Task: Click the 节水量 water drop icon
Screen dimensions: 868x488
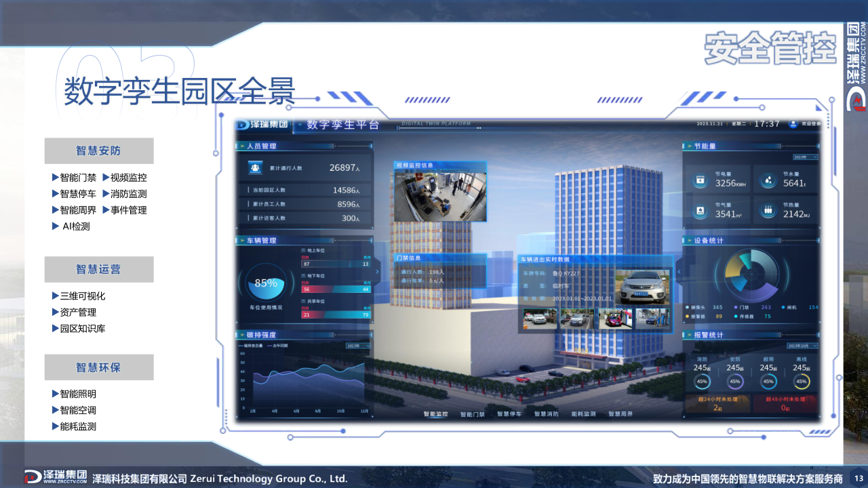Action: coord(768,181)
